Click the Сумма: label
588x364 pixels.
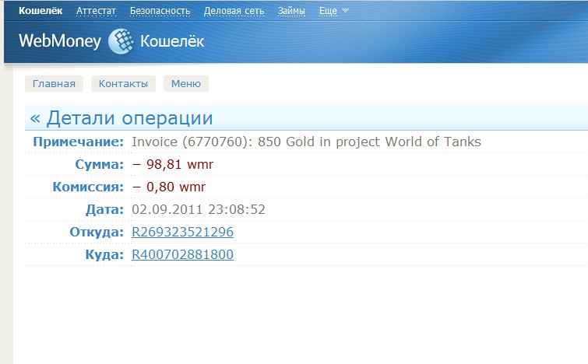[x=100, y=164]
